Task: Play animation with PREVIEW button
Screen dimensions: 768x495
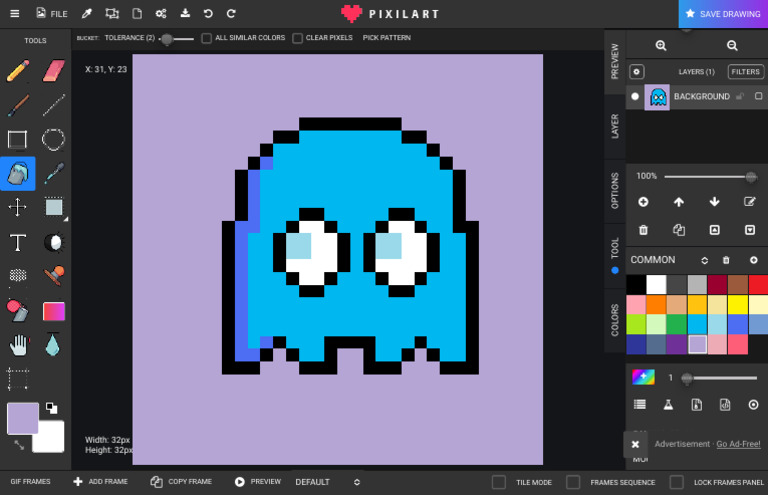Action: [x=258, y=482]
